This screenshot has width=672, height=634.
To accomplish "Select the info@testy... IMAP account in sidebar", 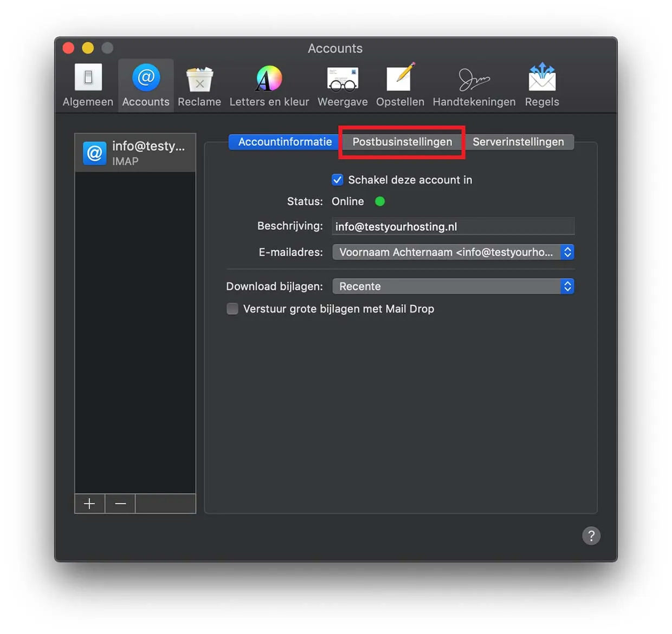I will click(135, 153).
